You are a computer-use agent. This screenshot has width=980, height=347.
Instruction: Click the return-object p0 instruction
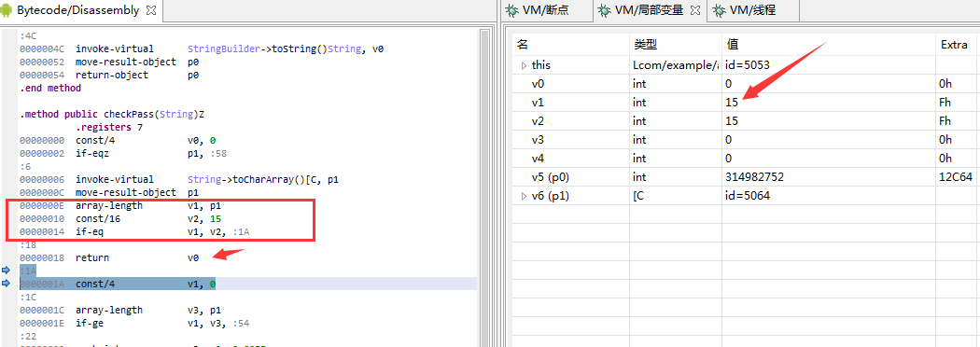point(109,75)
